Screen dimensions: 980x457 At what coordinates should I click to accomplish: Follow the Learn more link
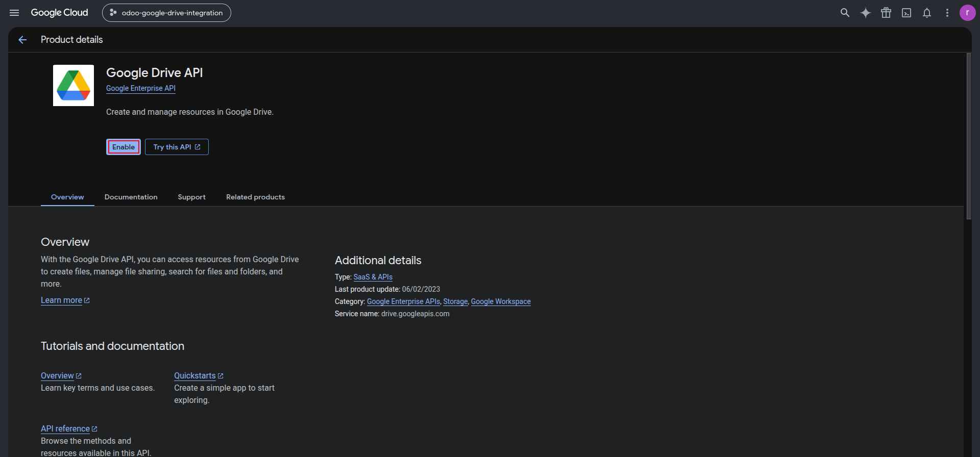click(65, 300)
